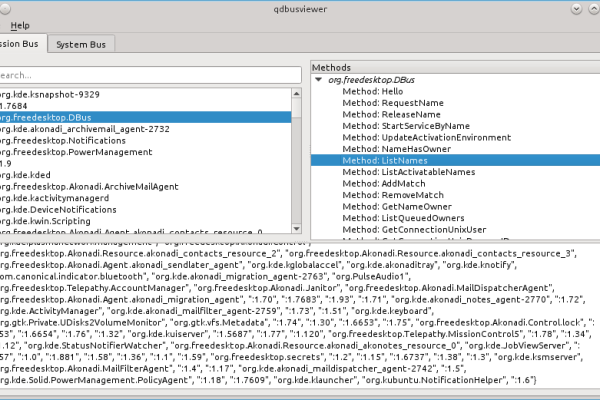Select org.kde.akonadi_archivemail_agent-2732 service
600x400 pixels.
coord(145,129)
